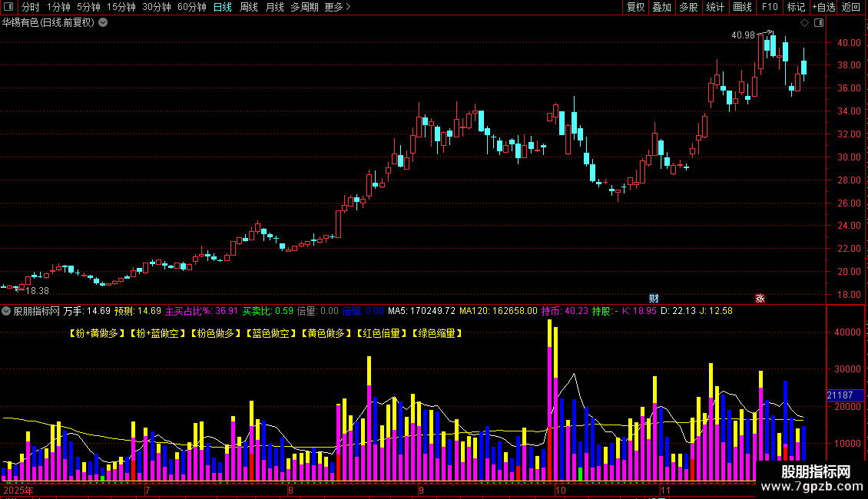Click the MA5: 170249.72 value
This screenshot has width=868, height=499.
pos(421,311)
